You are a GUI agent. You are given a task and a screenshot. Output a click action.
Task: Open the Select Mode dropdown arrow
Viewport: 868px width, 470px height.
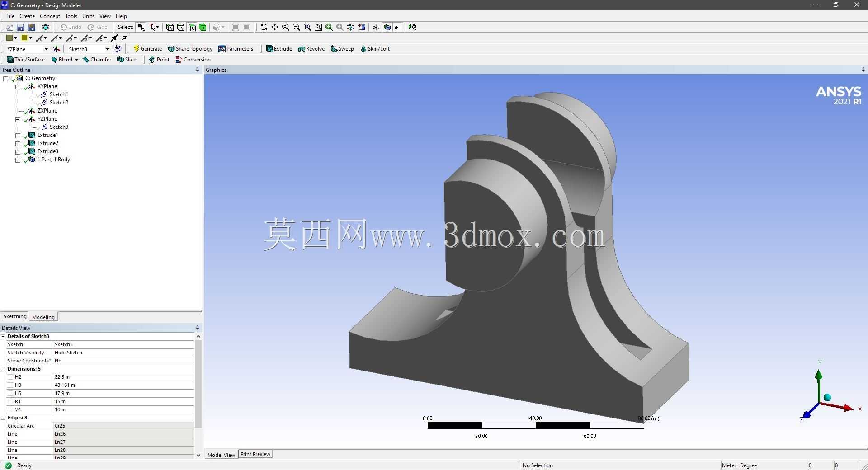click(157, 27)
